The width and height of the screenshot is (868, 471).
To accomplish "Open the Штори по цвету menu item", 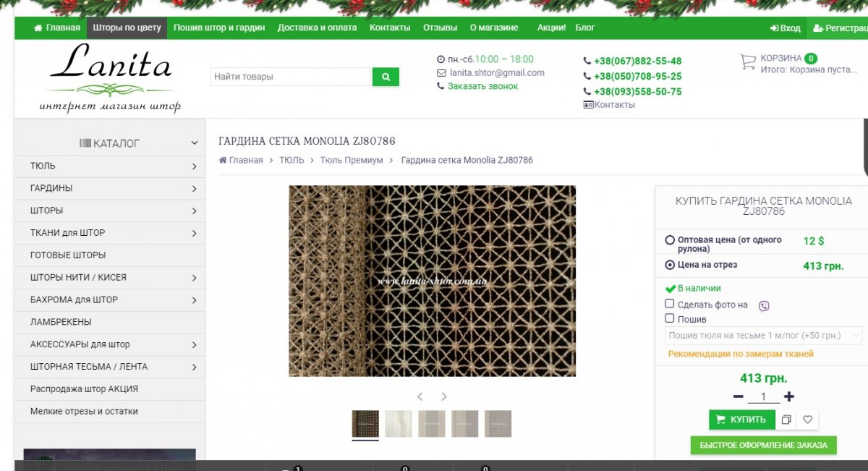I will pos(127,27).
